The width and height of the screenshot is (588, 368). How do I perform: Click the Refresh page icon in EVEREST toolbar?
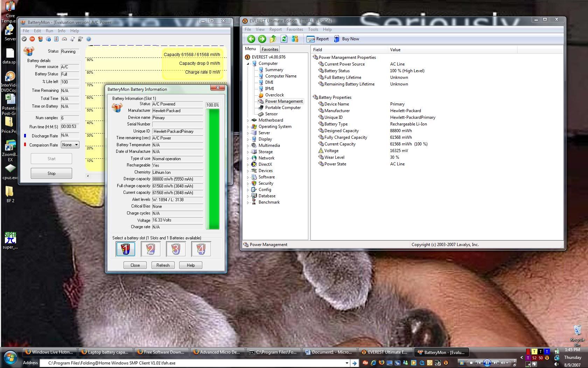tap(284, 39)
